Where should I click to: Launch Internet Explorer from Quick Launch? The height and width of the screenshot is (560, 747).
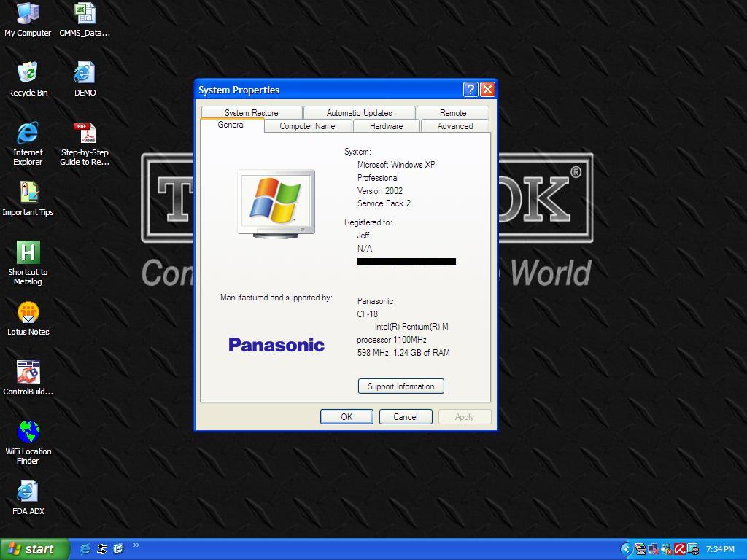point(85,549)
